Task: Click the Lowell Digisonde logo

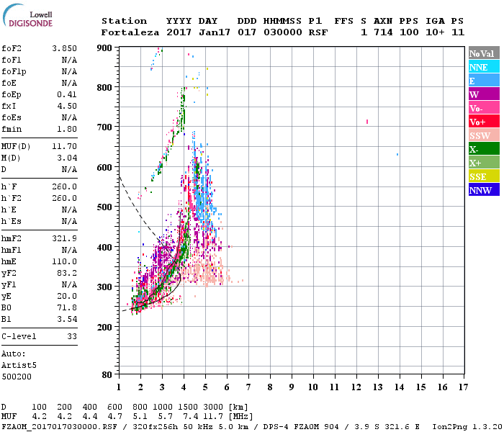Action: click(x=27, y=15)
